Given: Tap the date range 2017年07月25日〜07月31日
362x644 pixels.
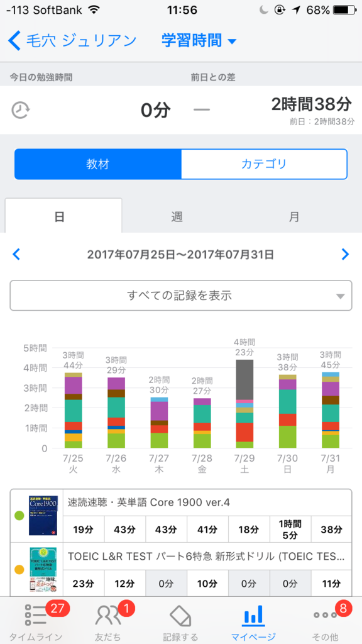Looking at the screenshot, I should (180, 255).
